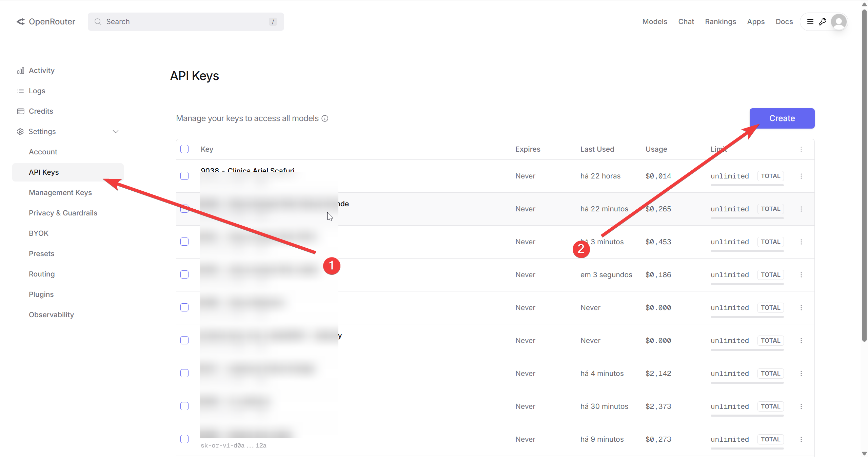Click the "API Keys" page heading
Screen dimensions: 868x457
[x=194, y=76]
